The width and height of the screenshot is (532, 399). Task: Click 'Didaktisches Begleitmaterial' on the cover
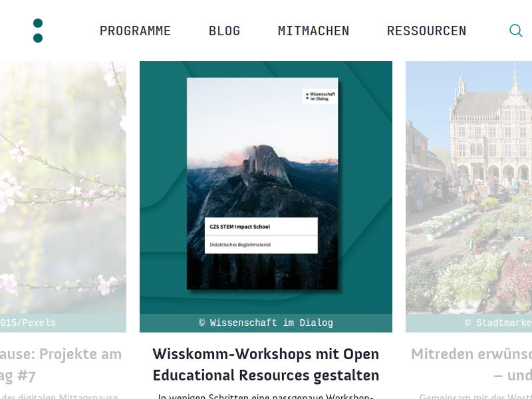tap(240, 245)
